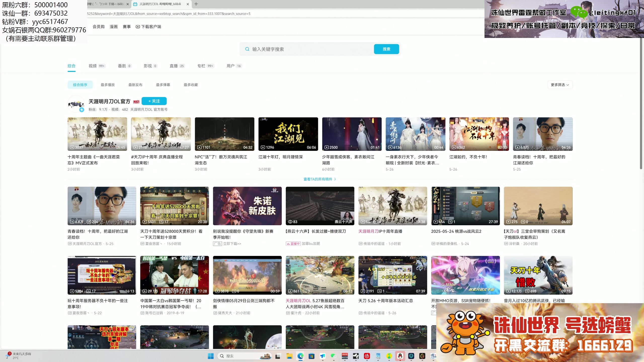
Task: Open 会员购 in the top navigation
Action: click(x=99, y=26)
